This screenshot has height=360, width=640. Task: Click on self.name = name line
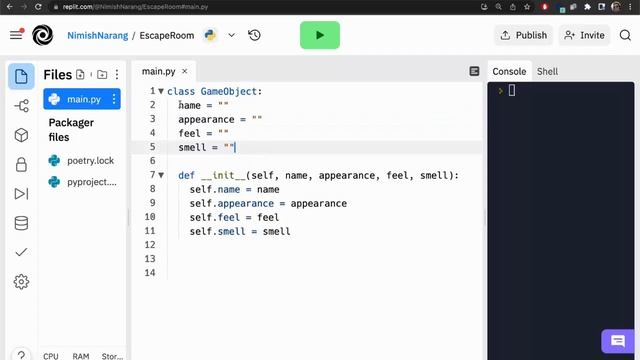234,189
